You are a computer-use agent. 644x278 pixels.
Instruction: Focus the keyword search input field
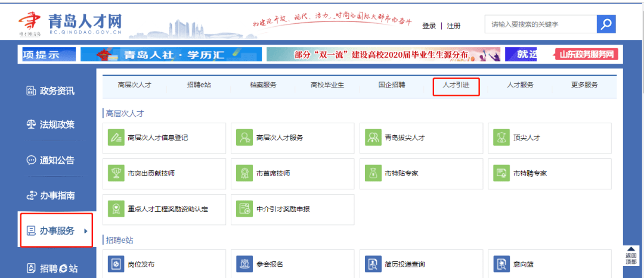[x=540, y=24]
